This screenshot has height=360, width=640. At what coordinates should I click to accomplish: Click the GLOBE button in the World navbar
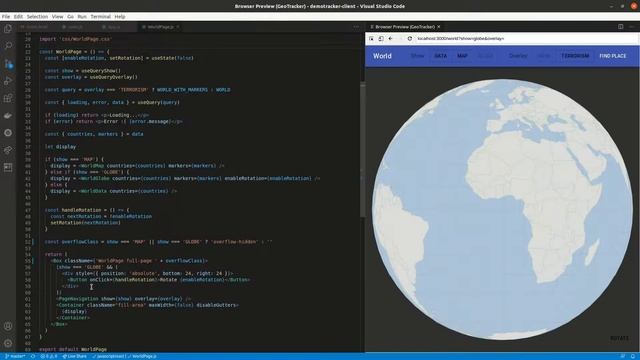pos(485,56)
